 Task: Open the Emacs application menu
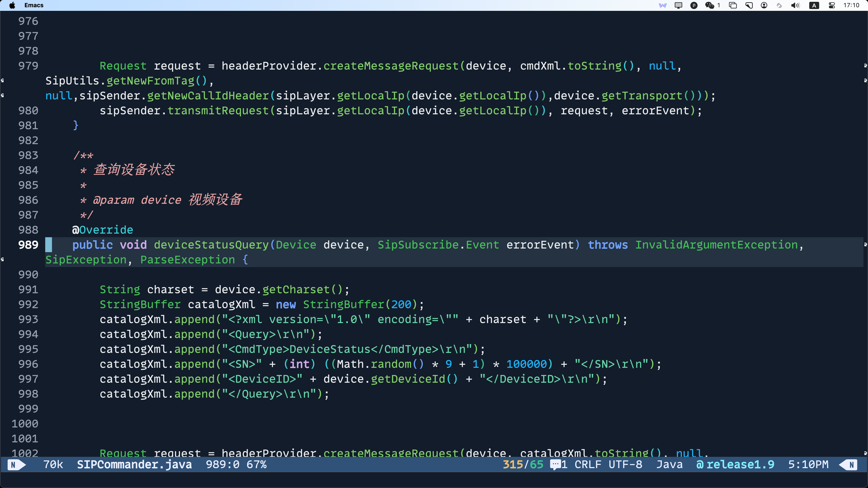[x=34, y=5]
